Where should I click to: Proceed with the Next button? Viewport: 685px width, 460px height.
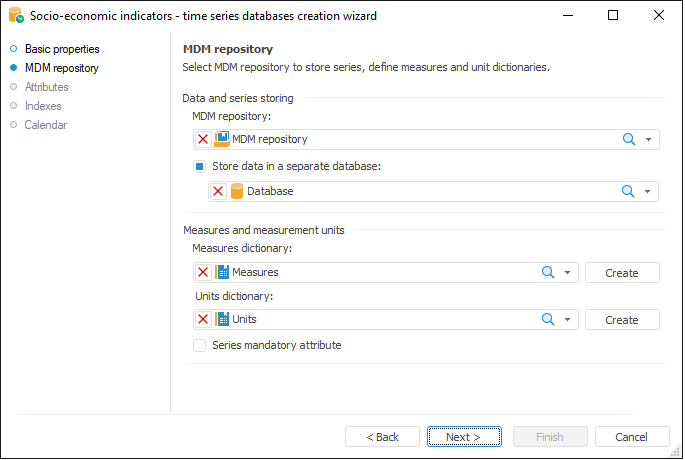click(463, 437)
